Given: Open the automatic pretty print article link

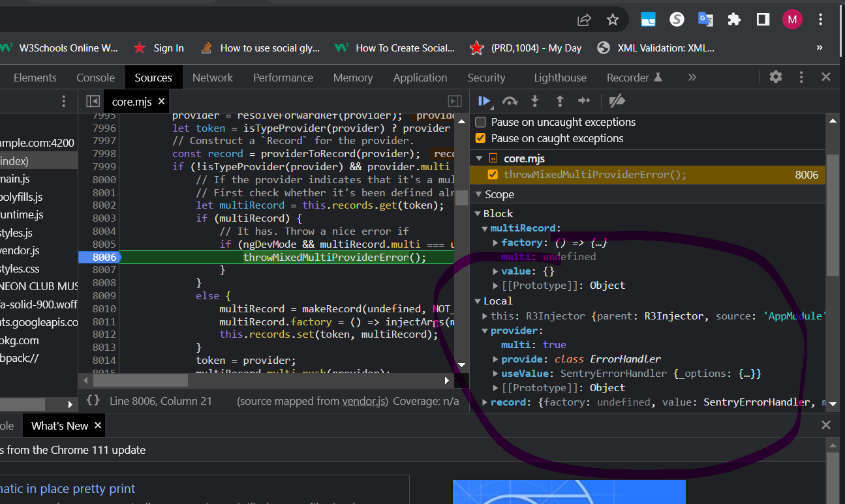Looking at the screenshot, I should (x=68, y=488).
